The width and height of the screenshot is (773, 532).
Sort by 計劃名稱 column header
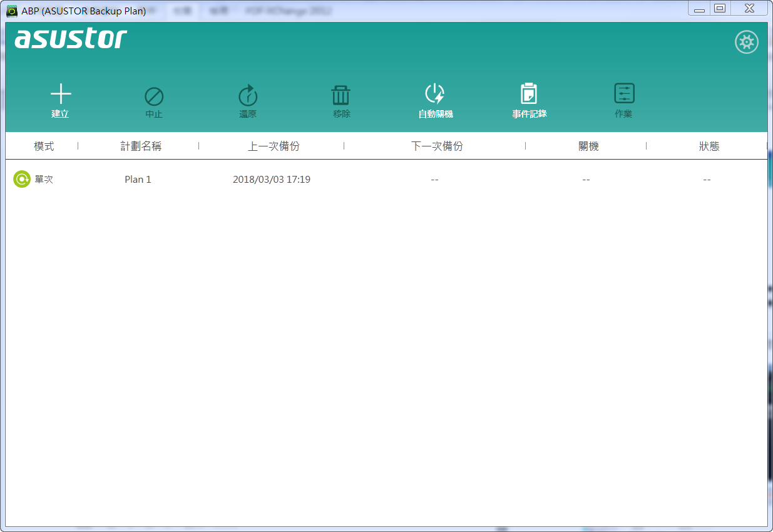[141, 146]
